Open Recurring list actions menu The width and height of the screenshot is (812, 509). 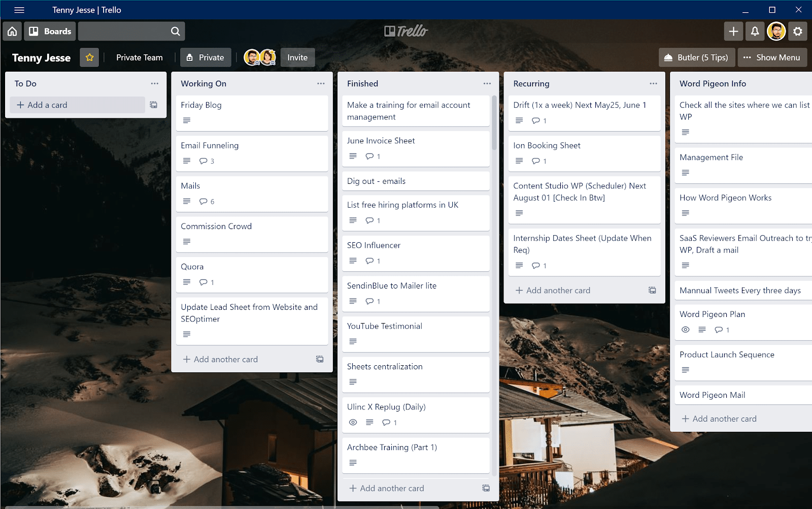click(653, 84)
